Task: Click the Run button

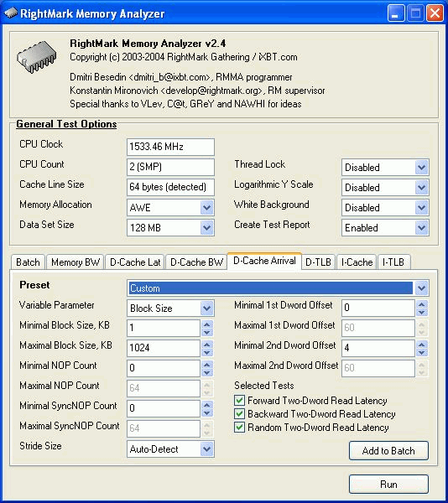Action: pos(388,484)
